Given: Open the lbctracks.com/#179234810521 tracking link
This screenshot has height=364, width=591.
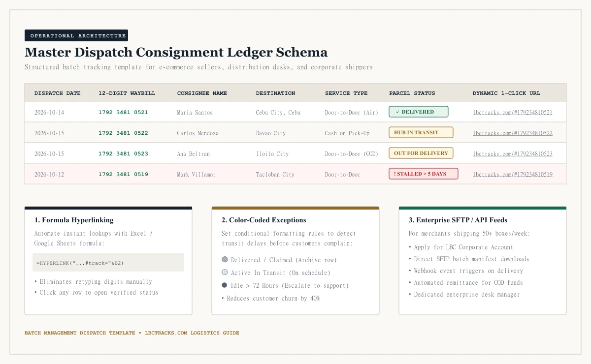Looking at the screenshot, I should click(x=513, y=113).
